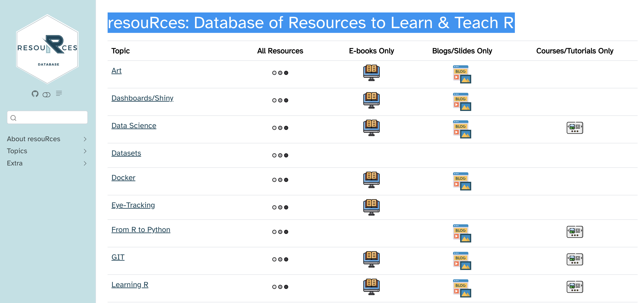Open the blog icon for GIT
The height and width of the screenshot is (303, 644).
(462, 261)
